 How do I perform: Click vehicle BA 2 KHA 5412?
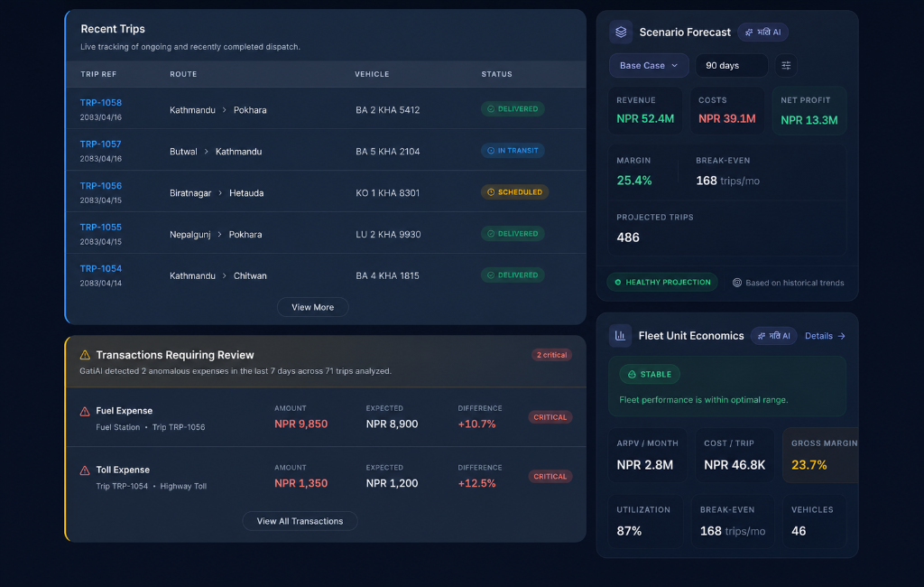[388, 110]
